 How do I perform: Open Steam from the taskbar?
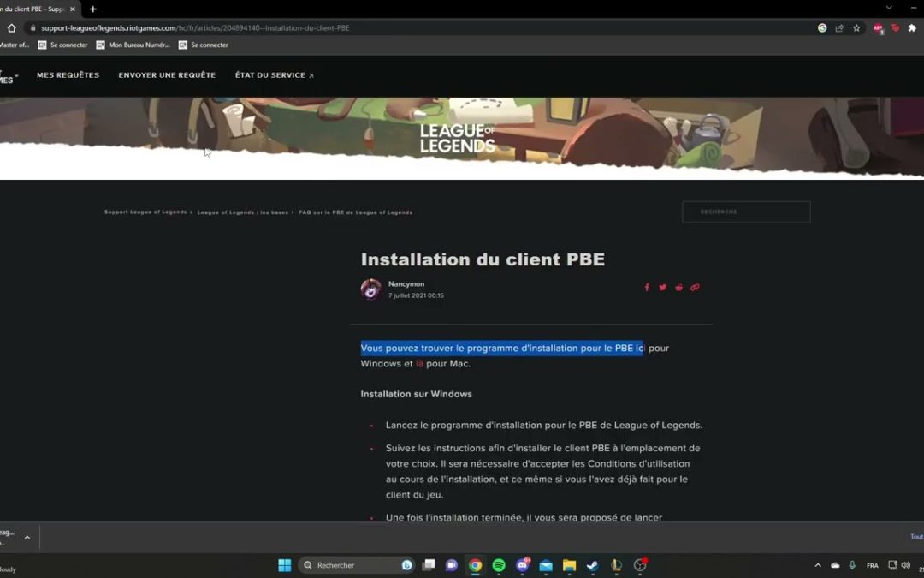point(593,566)
